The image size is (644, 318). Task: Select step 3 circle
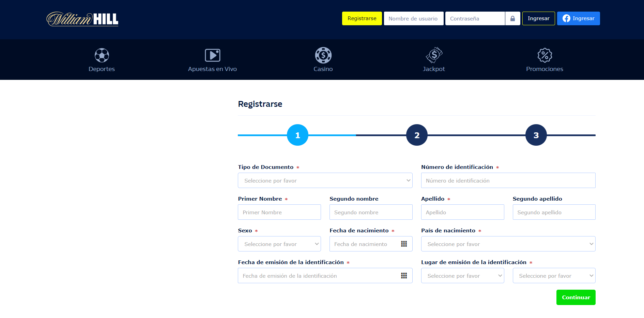[x=536, y=135]
